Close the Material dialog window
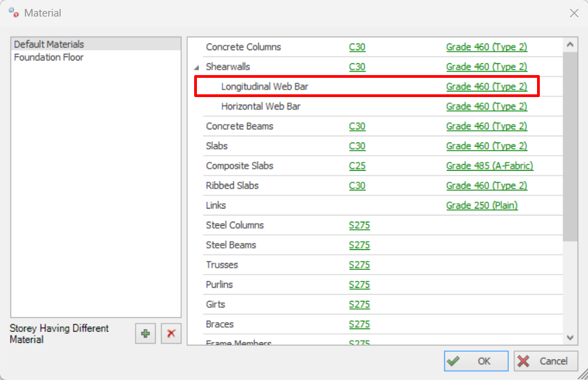 tap(574, 13)
